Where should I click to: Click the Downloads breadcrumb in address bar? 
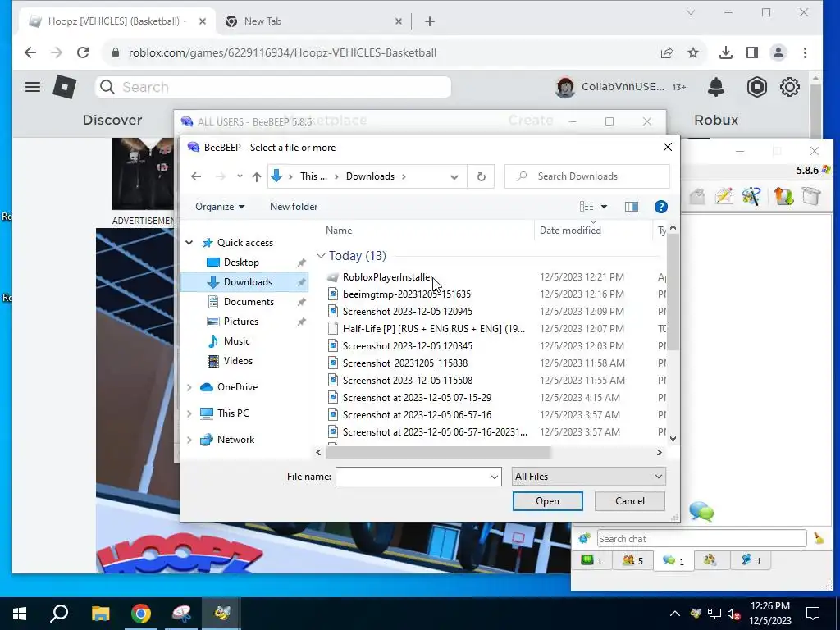[x=370, y=176]
